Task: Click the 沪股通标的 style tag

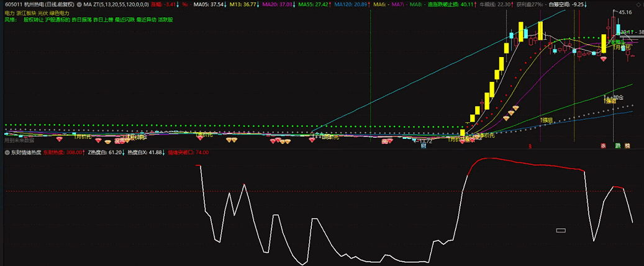Action: coord(57,19)
